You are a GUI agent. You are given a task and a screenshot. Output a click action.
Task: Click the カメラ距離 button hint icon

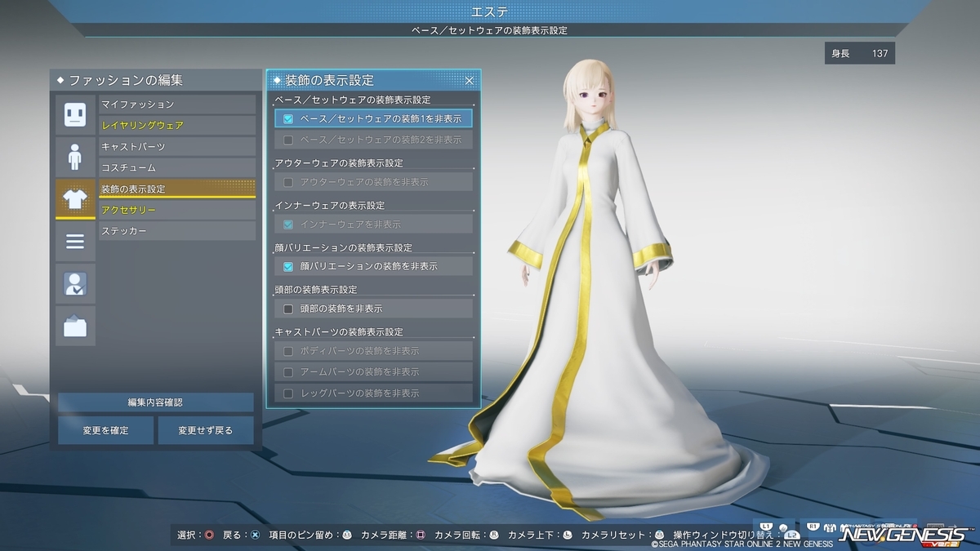coord(421,535)
